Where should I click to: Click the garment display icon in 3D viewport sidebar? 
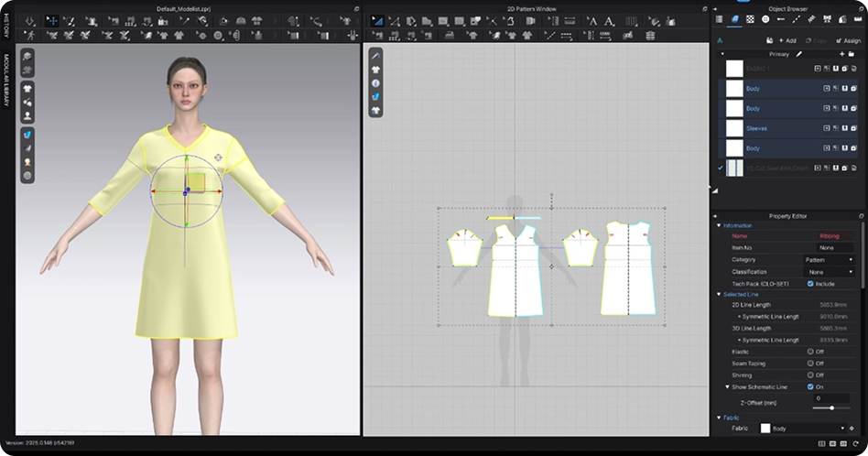[27, 89]
